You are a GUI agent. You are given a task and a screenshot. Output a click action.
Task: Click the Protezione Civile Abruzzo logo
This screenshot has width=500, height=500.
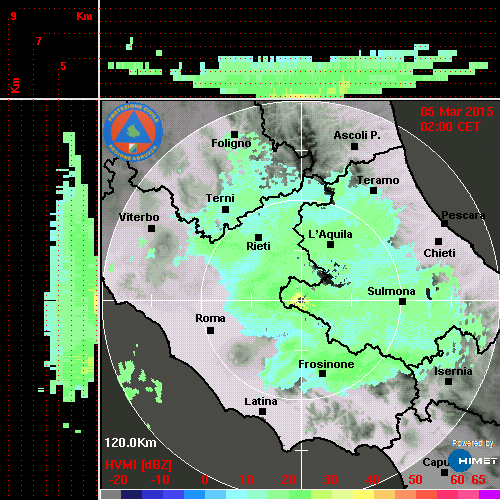[x=133, y=132]
